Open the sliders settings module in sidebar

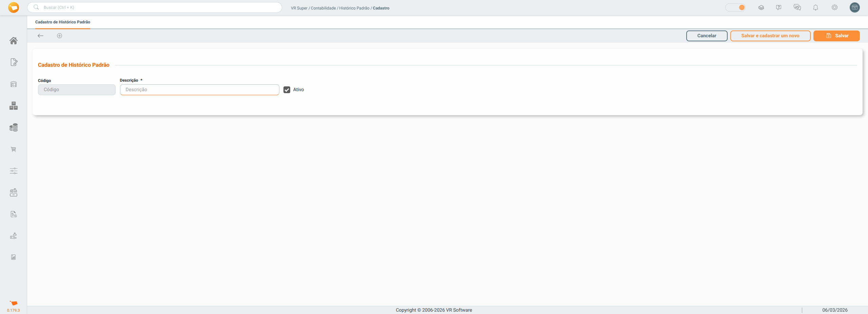pos(14,171)
